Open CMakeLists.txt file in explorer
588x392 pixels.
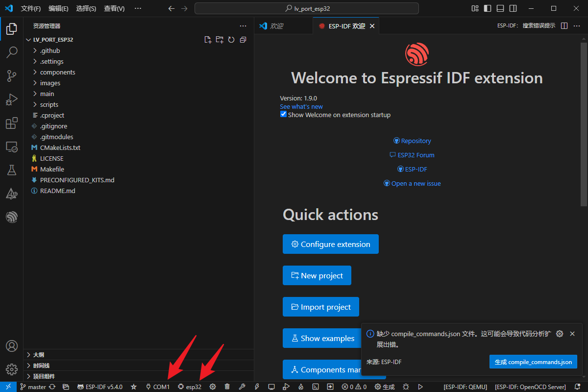(x=139, y=147)
